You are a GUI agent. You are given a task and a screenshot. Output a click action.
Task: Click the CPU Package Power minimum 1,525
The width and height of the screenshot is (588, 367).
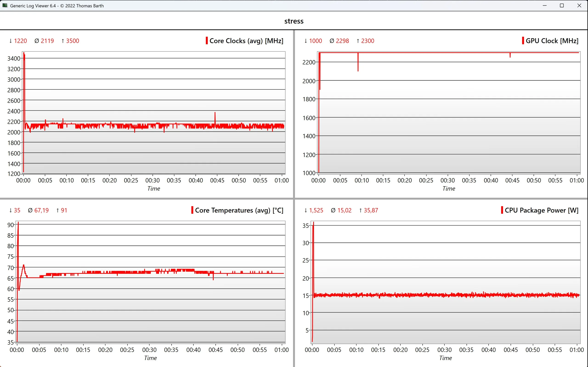coord(316,210)
